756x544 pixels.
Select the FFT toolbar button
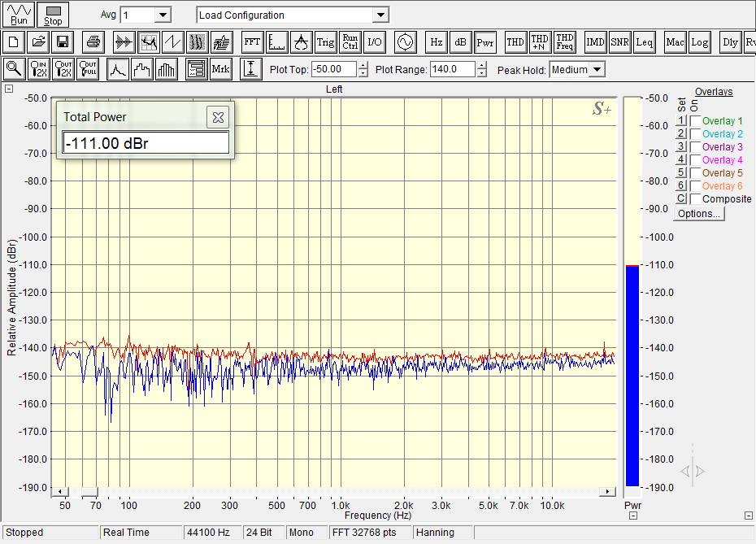[x=252, y=41]
